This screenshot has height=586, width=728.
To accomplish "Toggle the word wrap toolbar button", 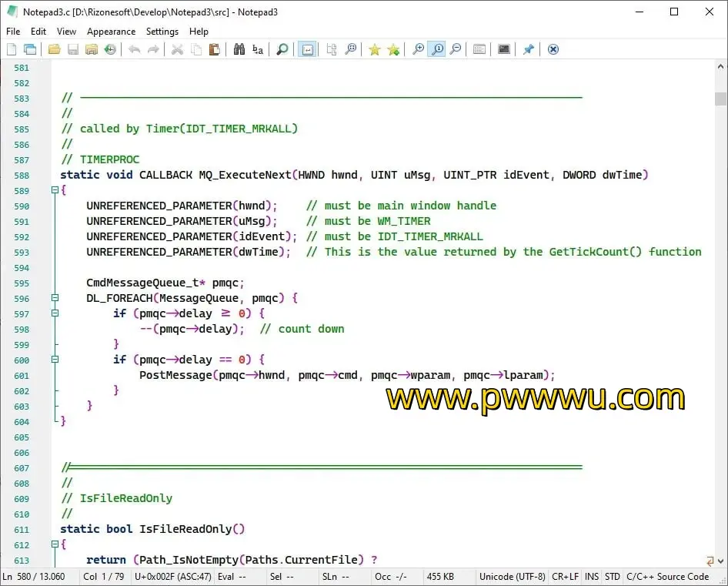I will click(x=307, y=49).
